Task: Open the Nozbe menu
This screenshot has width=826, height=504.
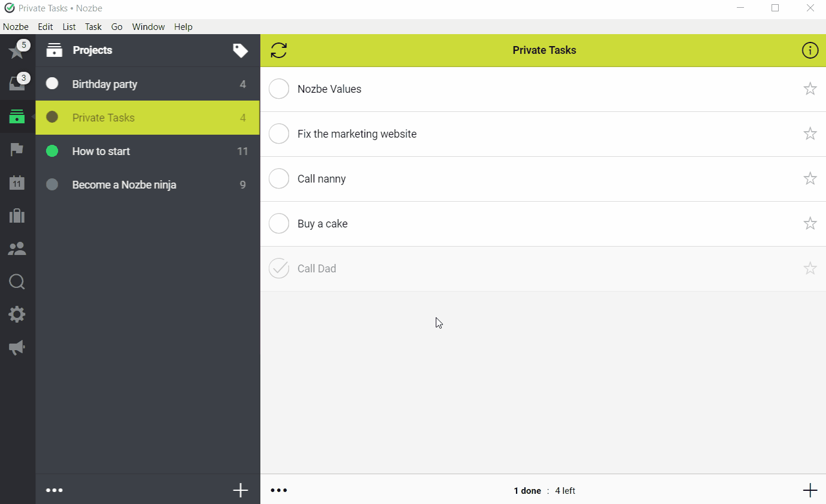Action: coord(16,27)
